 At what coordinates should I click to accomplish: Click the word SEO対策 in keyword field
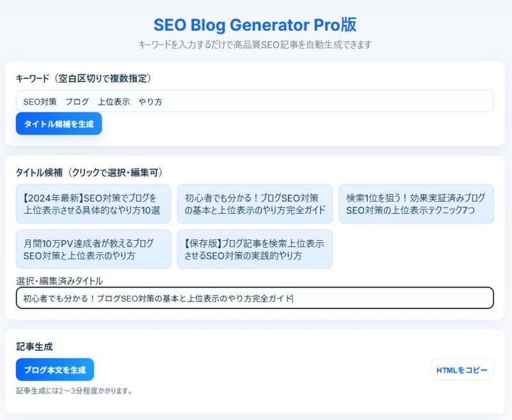tap(40, 101)
